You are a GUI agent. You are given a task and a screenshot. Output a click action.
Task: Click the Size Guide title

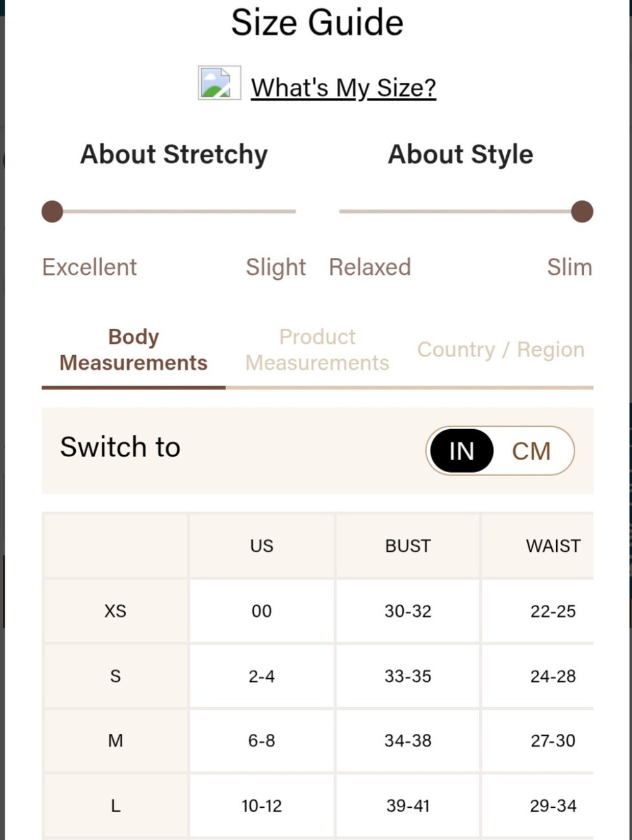pyautogui.click(x=317, y=23)
